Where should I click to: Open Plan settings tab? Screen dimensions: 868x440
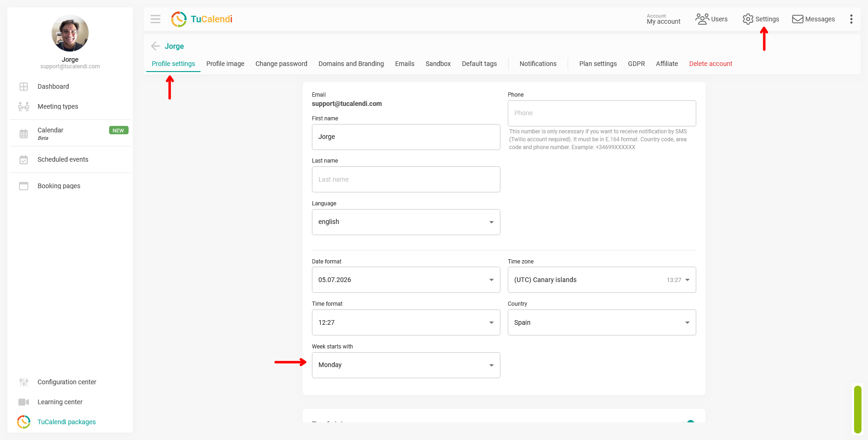(x=598, y=64)
